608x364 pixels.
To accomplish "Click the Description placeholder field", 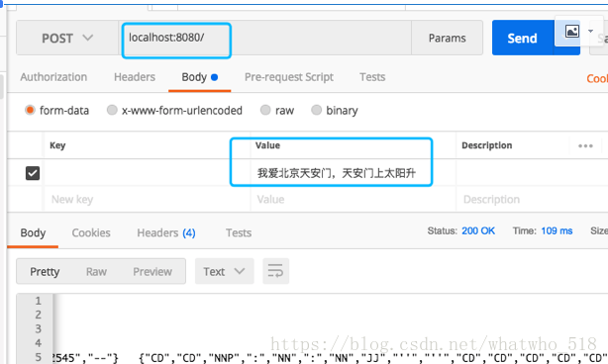I will point(532,200).
